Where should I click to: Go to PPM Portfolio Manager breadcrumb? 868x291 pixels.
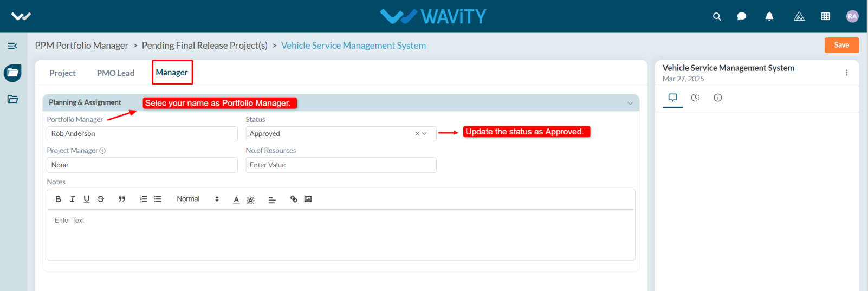pos(82,46)
